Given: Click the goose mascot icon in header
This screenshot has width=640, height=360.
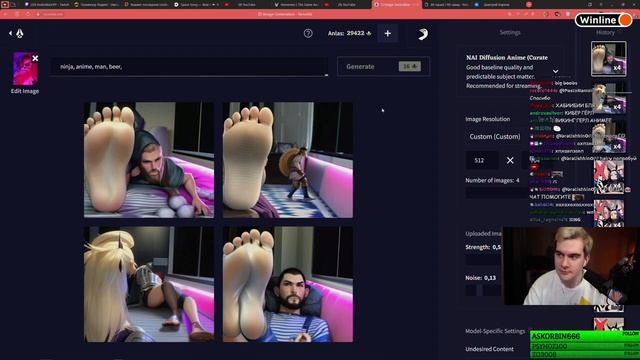Looking at the screenshot, I should 423,34.
